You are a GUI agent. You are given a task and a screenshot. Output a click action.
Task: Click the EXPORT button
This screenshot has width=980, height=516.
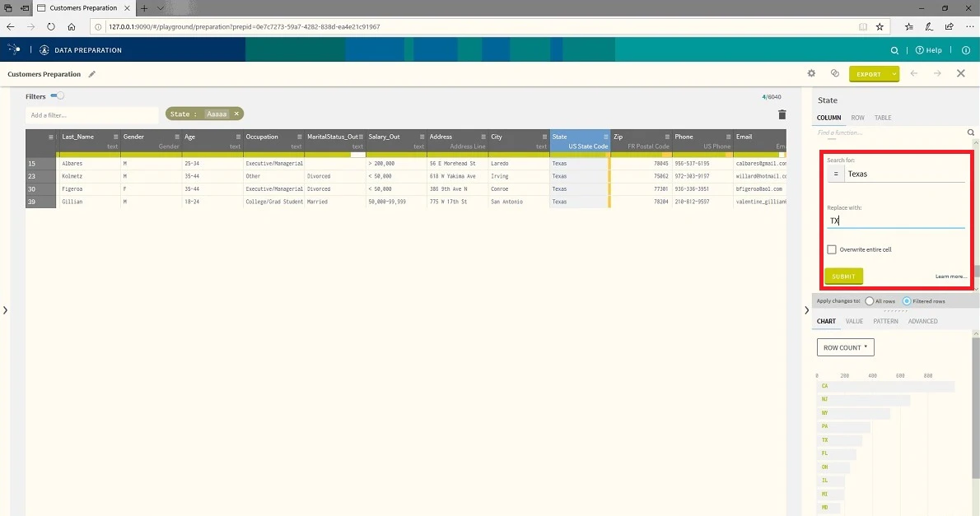[x=869, y=74]
